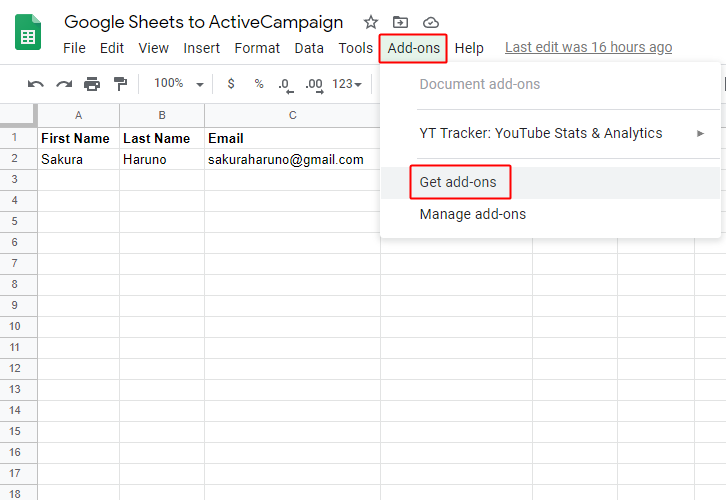
Task: Click the Google Sheets home logo
Action: tap(28, 32)
